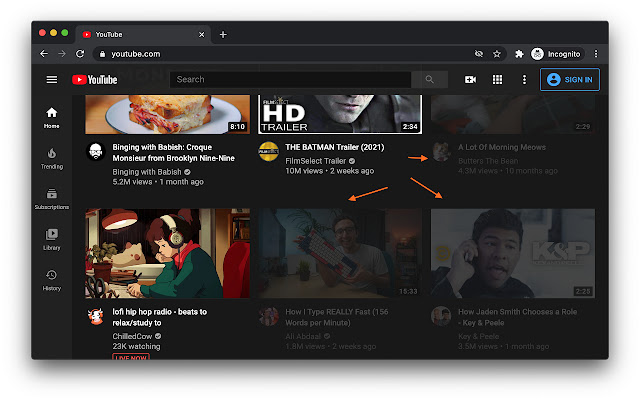Visit the FilmSelect Trailer channel name
This screenshot has height=400, width=640.
[315, 161]
